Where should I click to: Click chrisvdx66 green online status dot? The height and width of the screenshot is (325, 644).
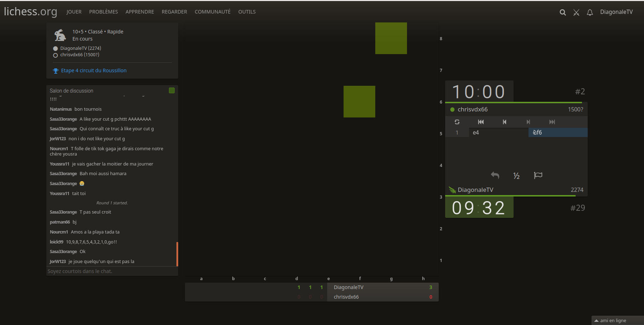point(452,110)
